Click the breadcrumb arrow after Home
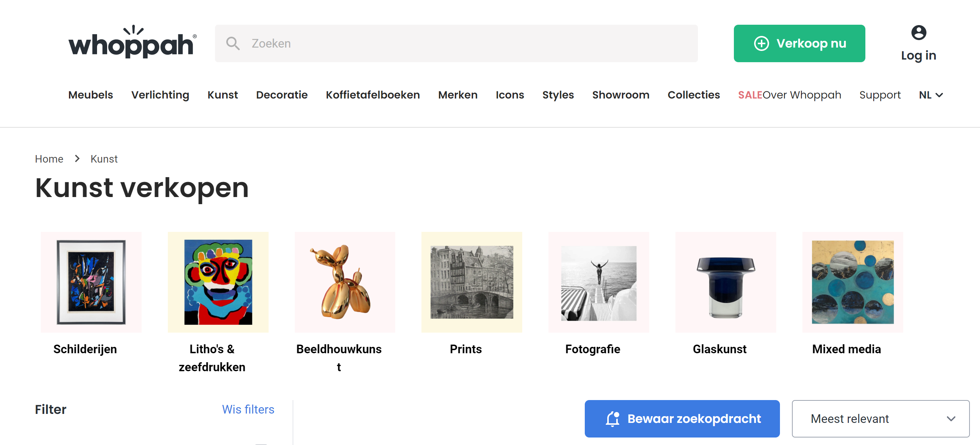980x445 pixels. (77, 158)
